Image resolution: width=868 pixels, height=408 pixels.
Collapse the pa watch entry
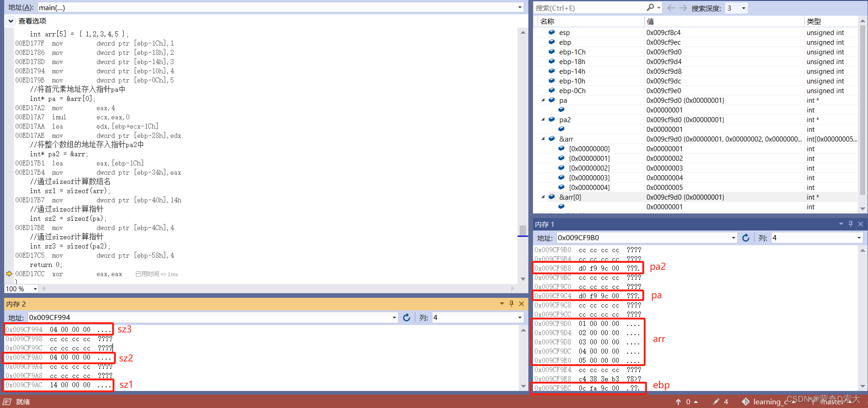pyautogui.click(x=543, y=100)
